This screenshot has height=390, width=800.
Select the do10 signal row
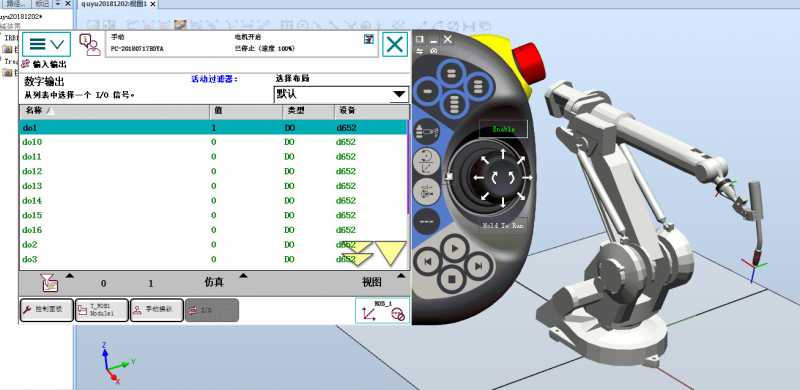(x=213, y=142)
